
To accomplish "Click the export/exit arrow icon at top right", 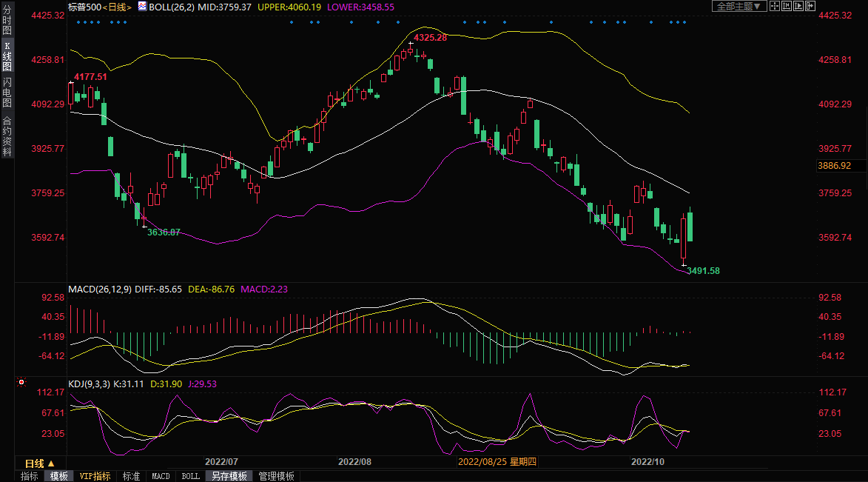I will tap(810, 6).
